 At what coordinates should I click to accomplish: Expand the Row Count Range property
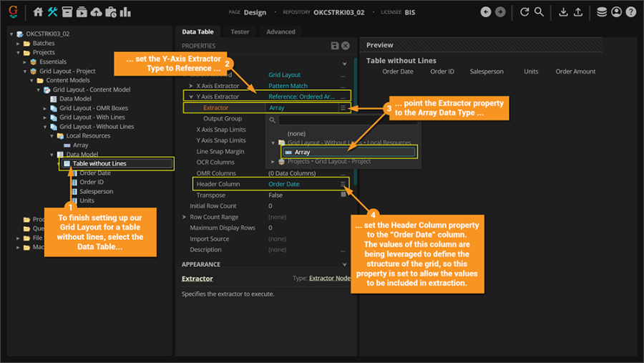coord(184,217)
